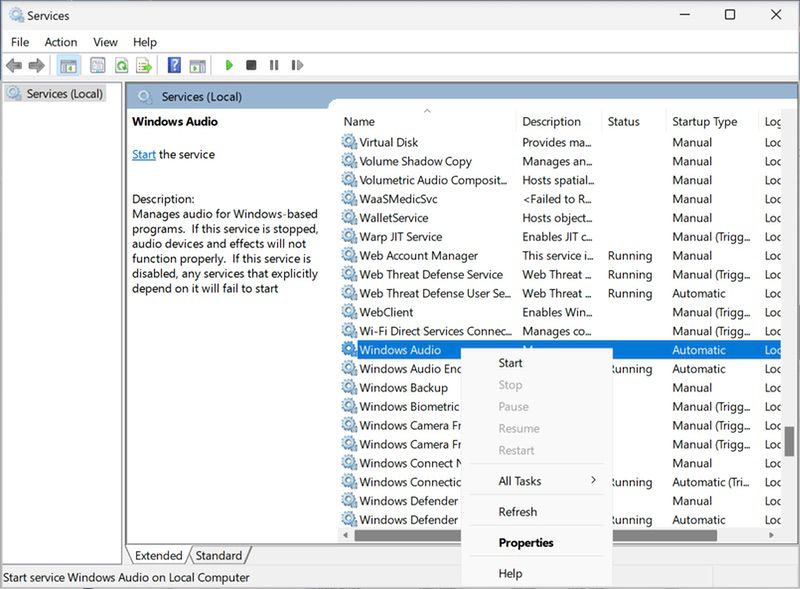800x589 pixels.
Task: Click the gear icon beside WalletService
Action: click(x=349, y=217)
